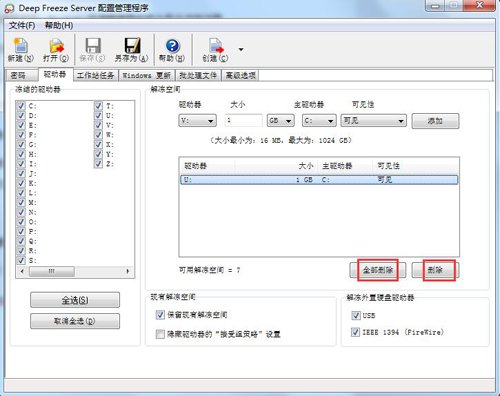The image size is (500, 396).
Task: Click the New (新建) toolbar icon
Action: coord(21,46)
